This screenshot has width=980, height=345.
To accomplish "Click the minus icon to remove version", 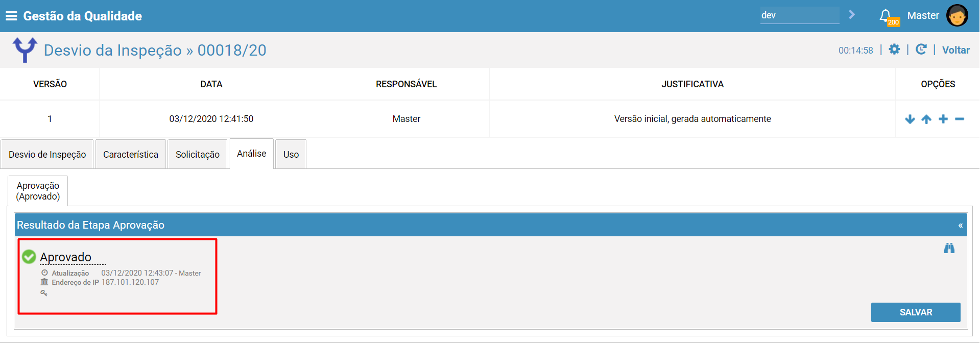I will pyautogui.click(x=960, y=119).
